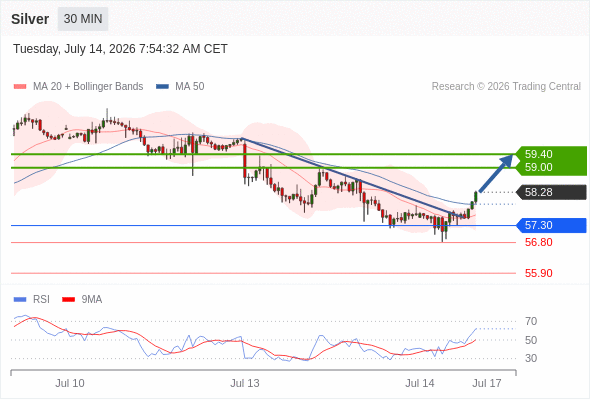This screenshot has width=590, height=400.
Task: Click the Jul 13 date axis label
Action: [x=245, y=383]
